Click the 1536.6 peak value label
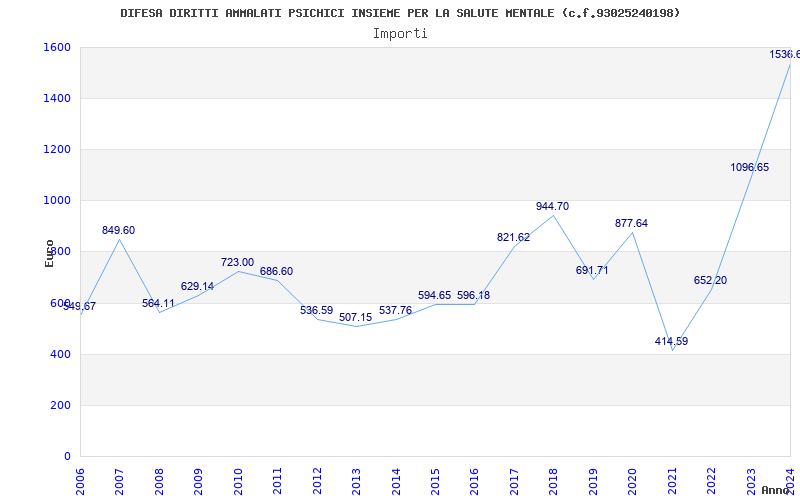This screenshot has height=500, width=800. (x=783, y=54)
